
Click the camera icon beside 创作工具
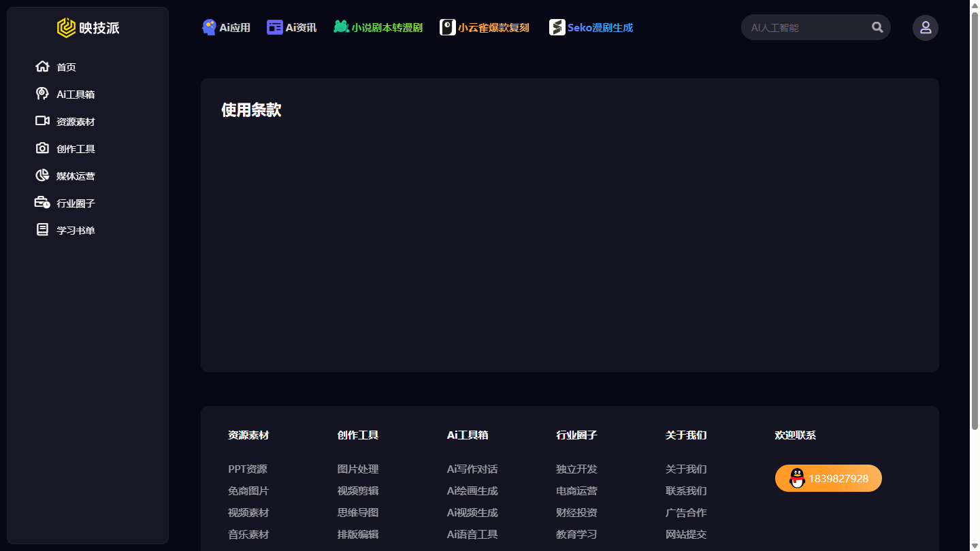(x=42, y=148)
